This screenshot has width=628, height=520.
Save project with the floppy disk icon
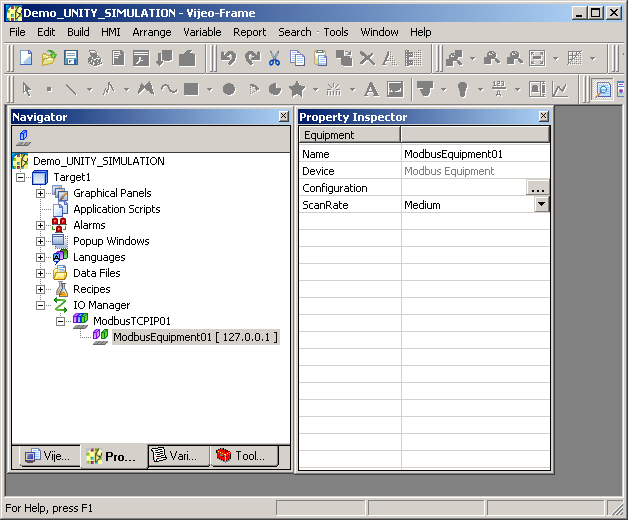(x=71, y=58)
